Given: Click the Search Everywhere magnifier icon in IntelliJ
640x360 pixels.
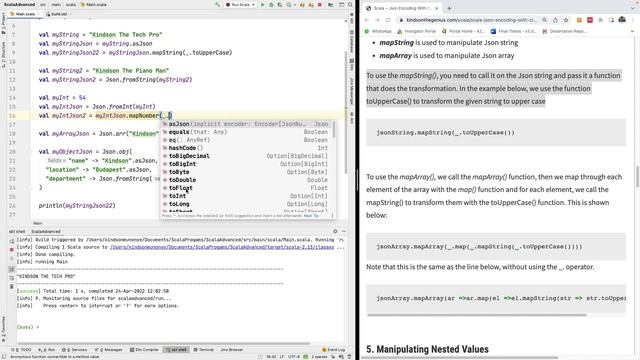Looking at the screenshot, I should (x=350, y=4).
